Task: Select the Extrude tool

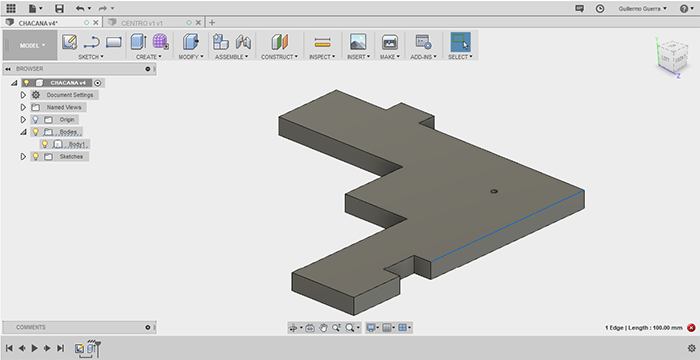Action: [x=138, y=42]
